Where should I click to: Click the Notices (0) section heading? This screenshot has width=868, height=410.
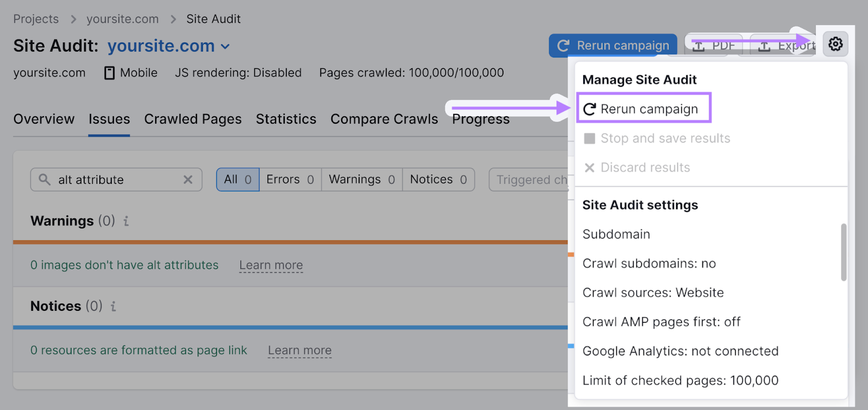[x=66, y=306]
